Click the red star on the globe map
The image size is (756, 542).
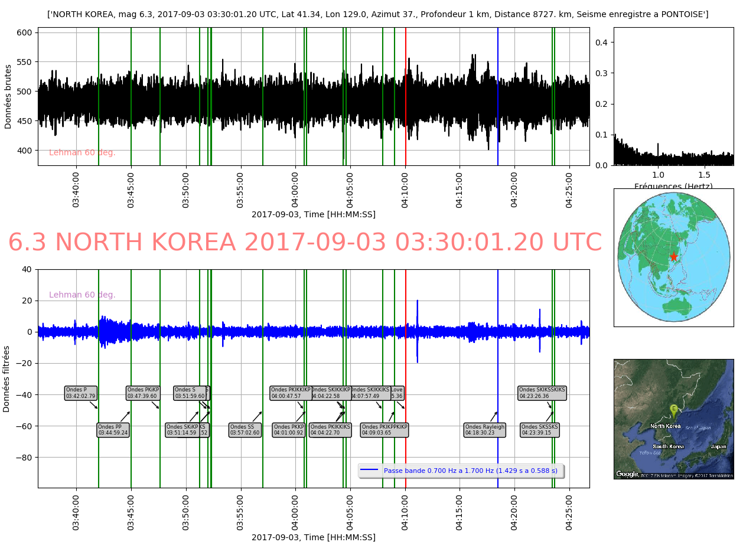[673, 257]
